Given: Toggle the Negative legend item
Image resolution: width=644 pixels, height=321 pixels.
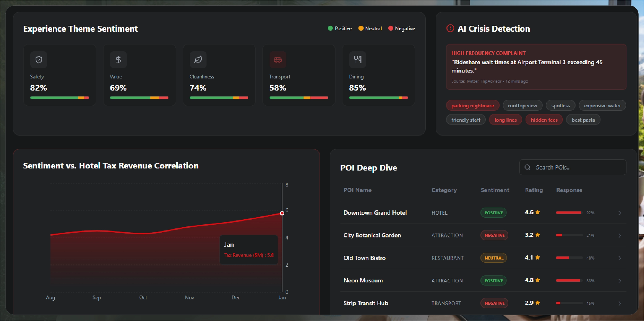Looking at the screenshot, I should tap(402, 29).
